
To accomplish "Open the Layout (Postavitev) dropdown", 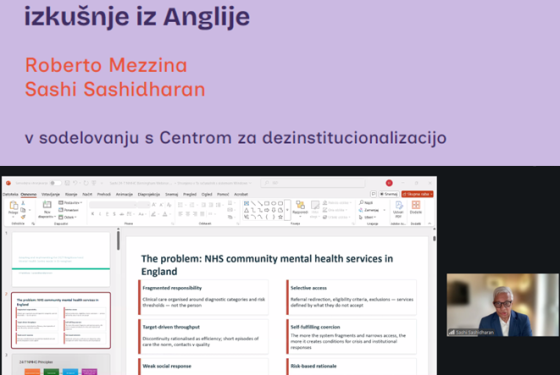I will click(70, 202).
